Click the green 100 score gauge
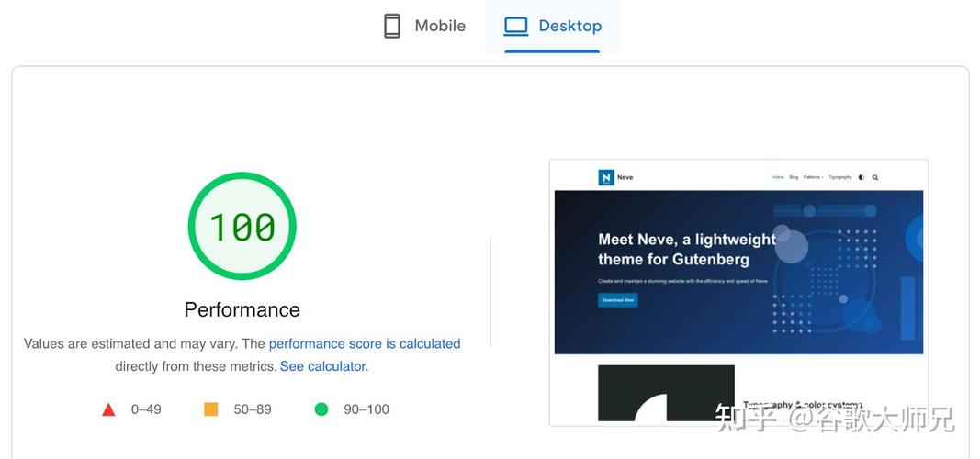This screenshot has height=459, width=980. 242,226
